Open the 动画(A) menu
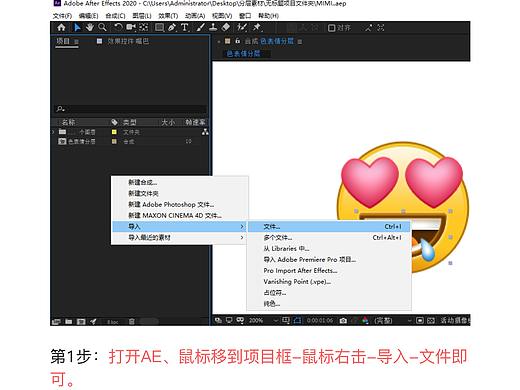This screenshot has height=390, width=520. (x=195, y=16)
